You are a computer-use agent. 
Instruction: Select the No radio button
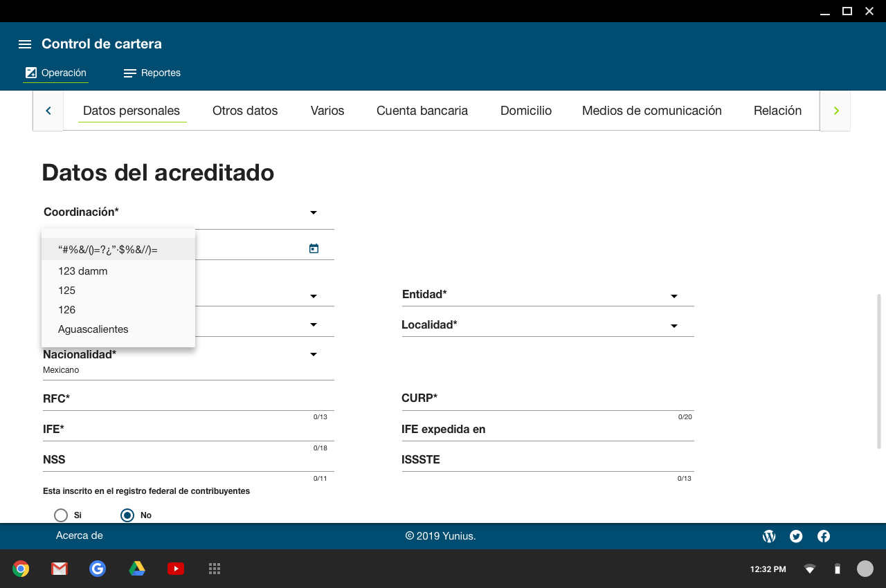pyautogui.click(x=127, y=515)
